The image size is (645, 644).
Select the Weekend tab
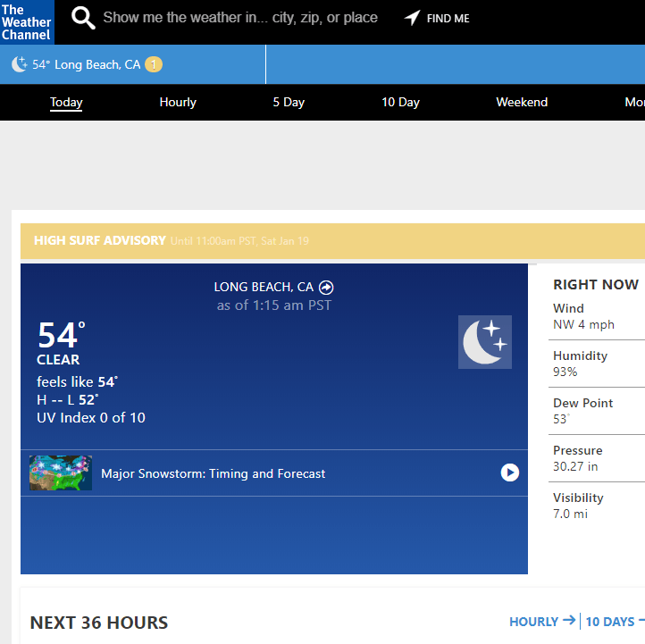(522, 102)
